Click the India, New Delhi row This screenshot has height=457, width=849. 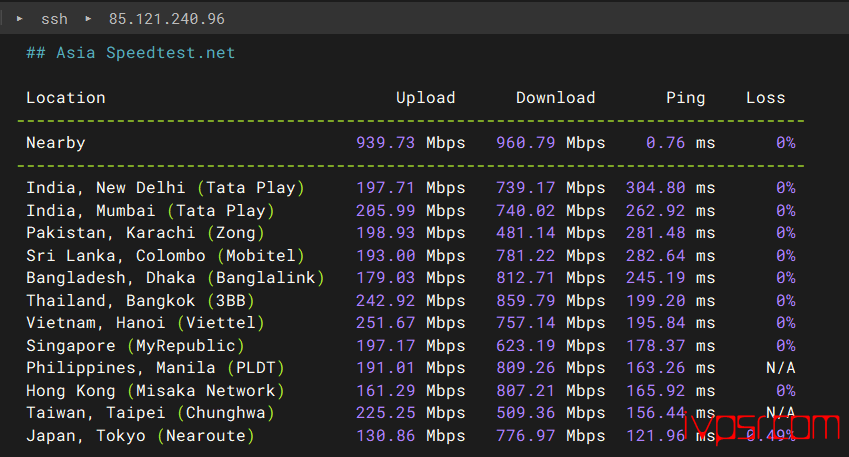[x=410, y=188]
